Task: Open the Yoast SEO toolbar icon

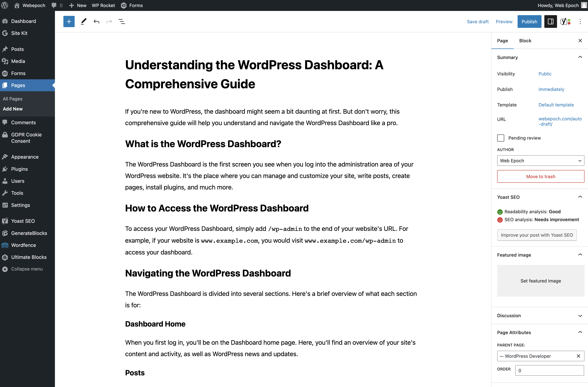Action: pyautogui.click(x=565, y=21)
